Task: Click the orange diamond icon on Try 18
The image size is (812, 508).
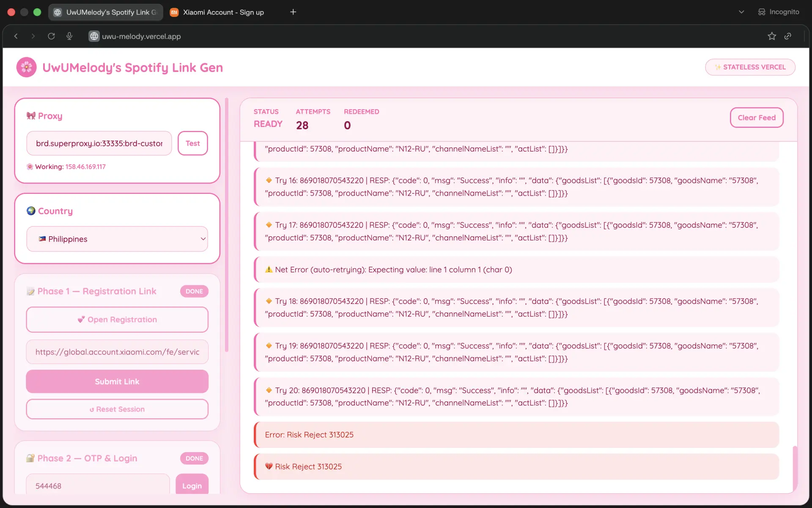Action: click(269, 301)
